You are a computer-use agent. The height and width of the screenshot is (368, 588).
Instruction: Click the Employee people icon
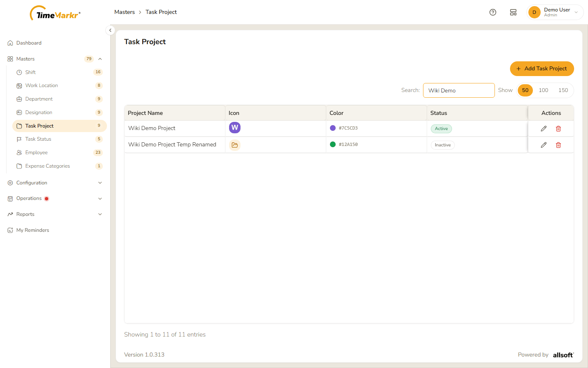tap(19, 153)
